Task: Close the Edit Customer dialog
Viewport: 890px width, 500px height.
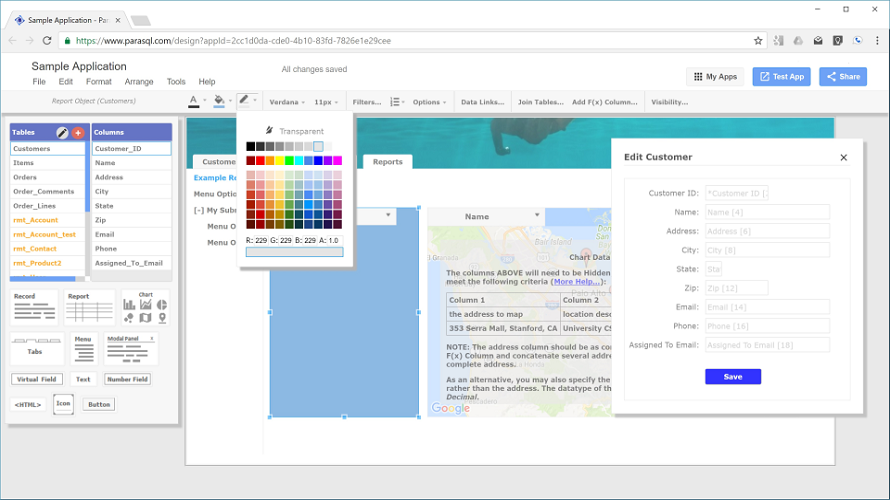Action: pos(843,157)
